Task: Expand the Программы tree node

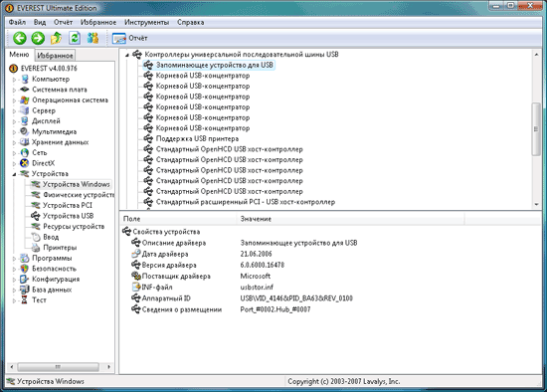Action: coord(14,259)
